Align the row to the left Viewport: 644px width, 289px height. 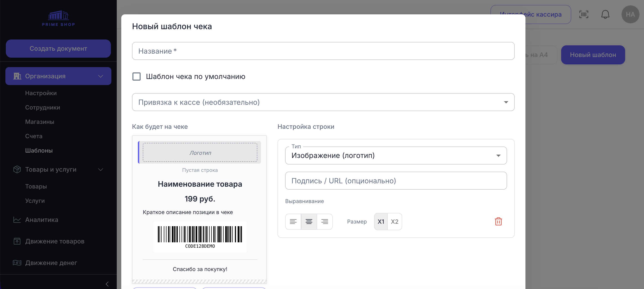(293, 221)
